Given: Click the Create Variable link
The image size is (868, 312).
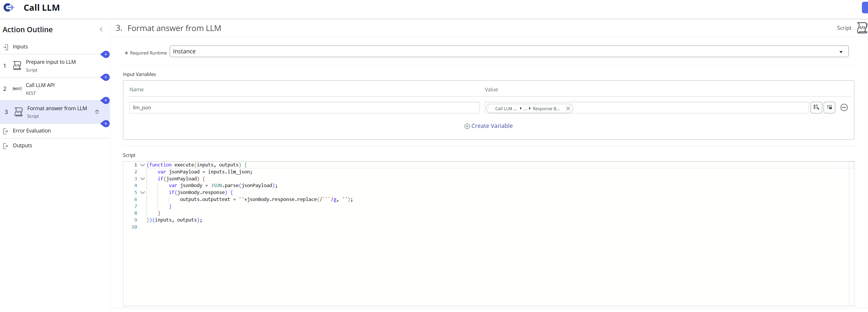Looking at the screenshot, I should tap(492, 126).
